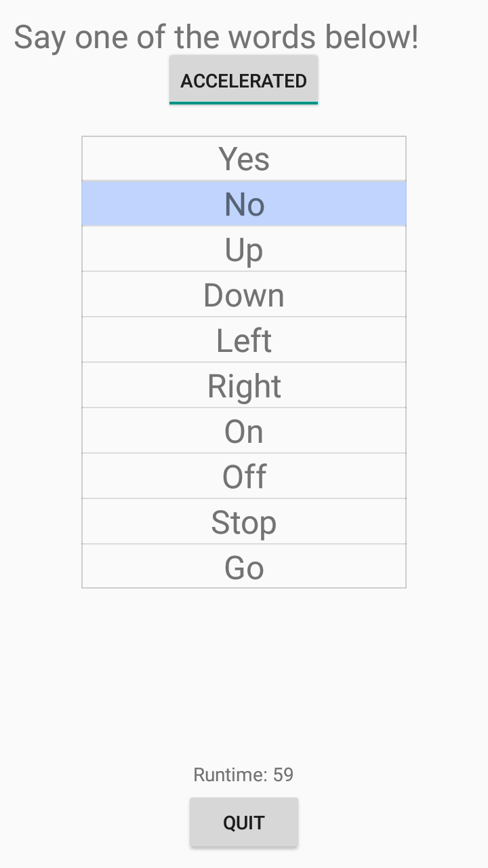Disable accelerated inference mode
This screenshot has height=868, width=488.
click(x=243, y=81)
